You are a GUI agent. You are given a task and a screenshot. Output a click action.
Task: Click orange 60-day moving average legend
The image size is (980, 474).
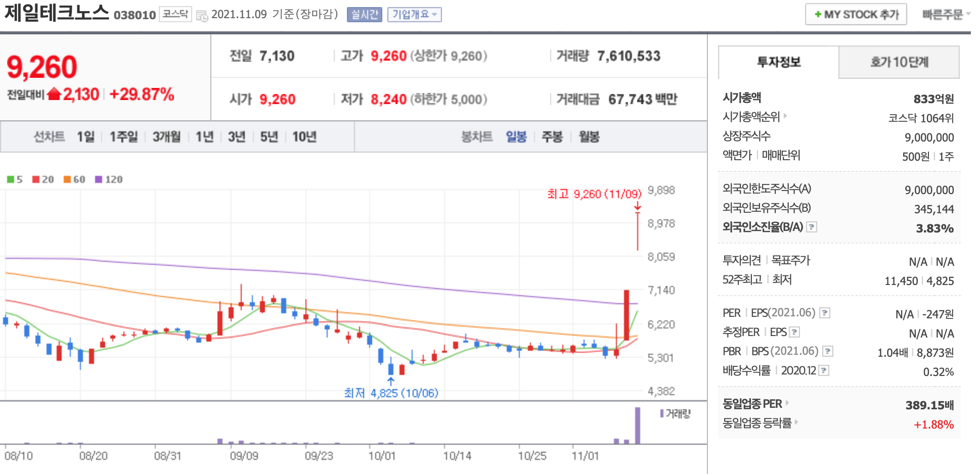coord(74,179)
